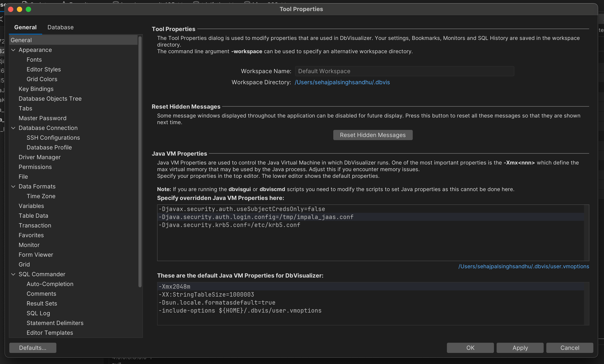Open Favorites settings

tap(31, 235)
